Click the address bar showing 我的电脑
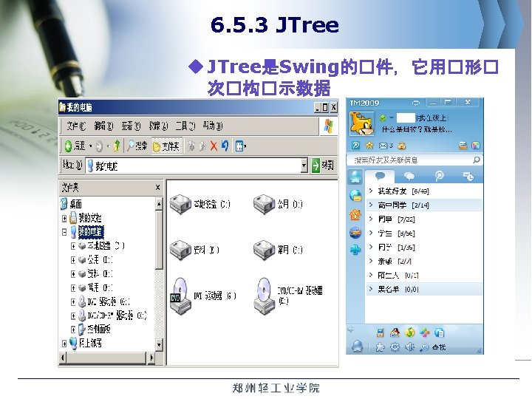The width and height of the screenshot is (532, 399). 194,166
